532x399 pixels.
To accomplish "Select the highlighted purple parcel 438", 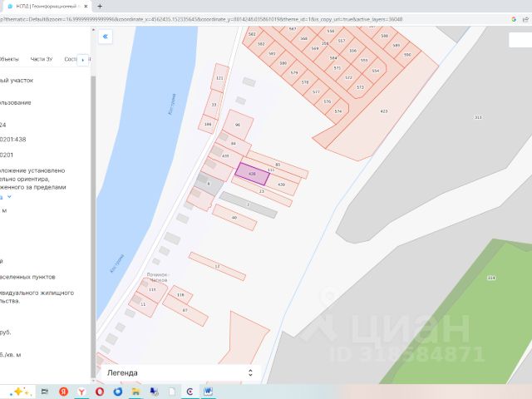I will click(x=252, y=174).
